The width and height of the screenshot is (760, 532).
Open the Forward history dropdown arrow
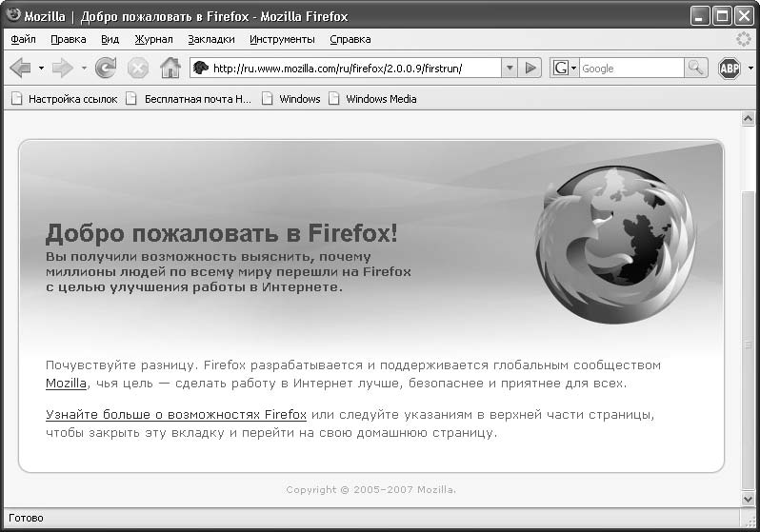pyautogui.click(x=84, y=69)
